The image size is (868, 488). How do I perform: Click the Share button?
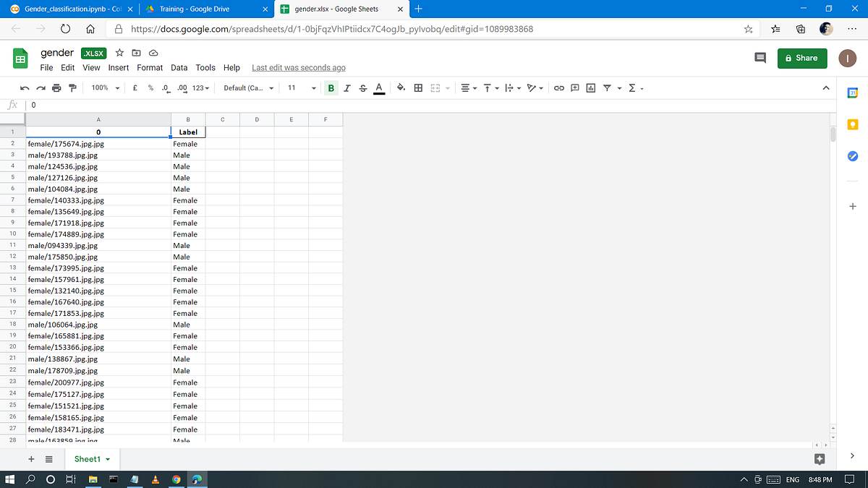[x=801, y=58]
